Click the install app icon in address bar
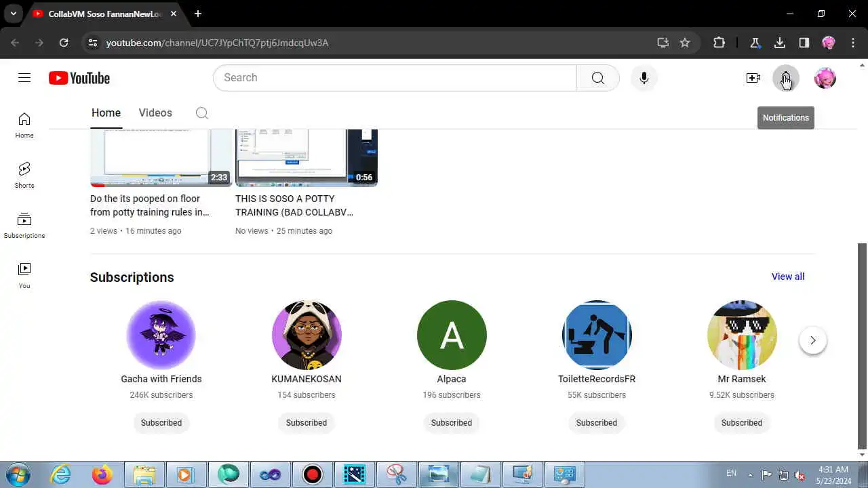 tap(663, 43)
